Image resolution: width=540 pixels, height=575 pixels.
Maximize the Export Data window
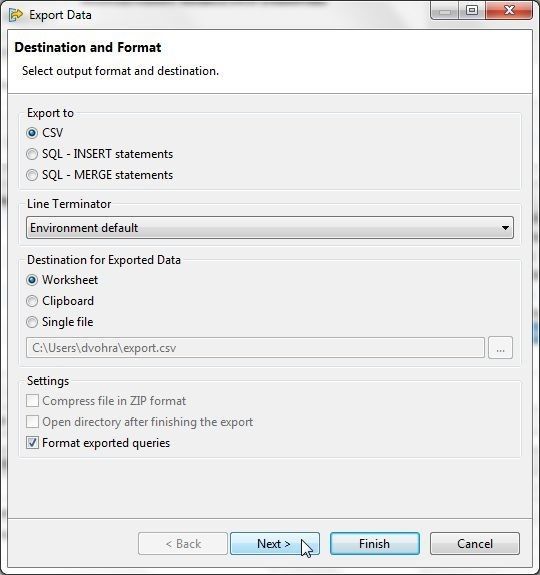[x=472, y=10]
